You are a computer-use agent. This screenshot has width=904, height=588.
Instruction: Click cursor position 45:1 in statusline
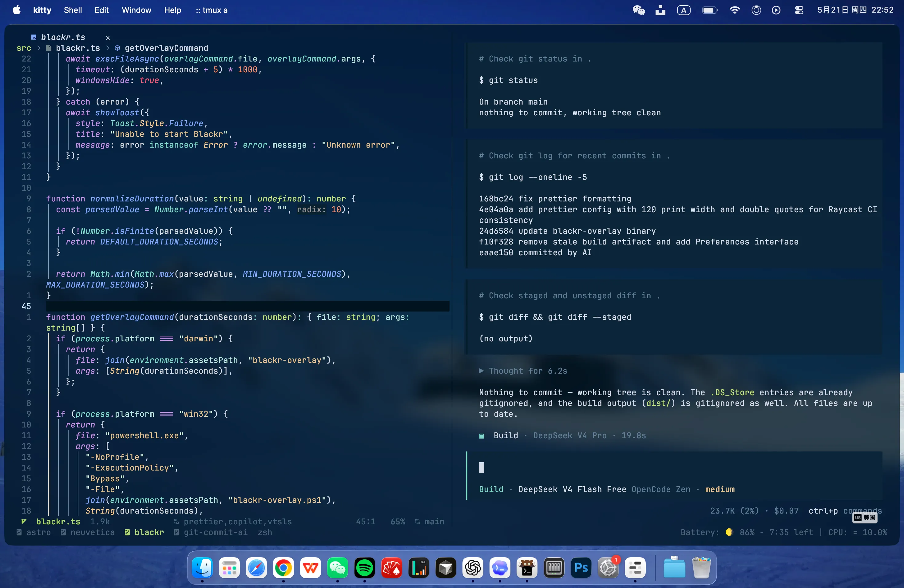pyautogui.click(x=365, y=522)
